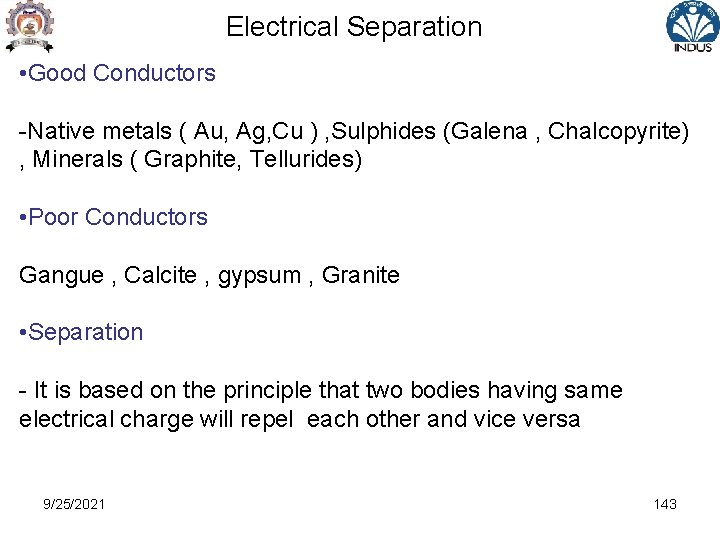Click the word Gangue
Image resolution: width=720 pixels, height=540 pixels.
point(62,276)
